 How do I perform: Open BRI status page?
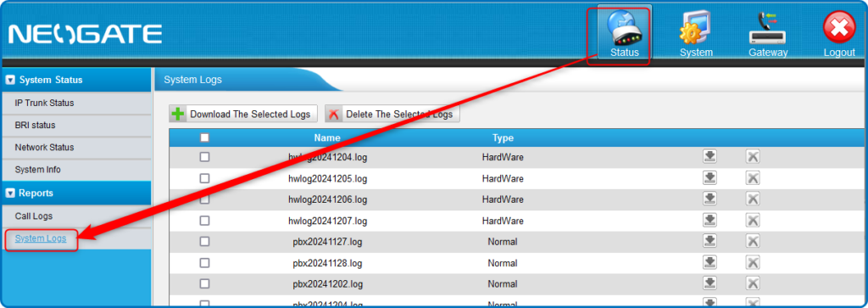point(35,126)
